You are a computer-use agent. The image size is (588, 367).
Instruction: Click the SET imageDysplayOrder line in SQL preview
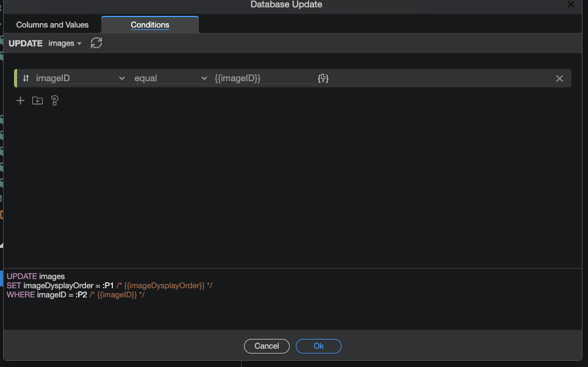110,286
